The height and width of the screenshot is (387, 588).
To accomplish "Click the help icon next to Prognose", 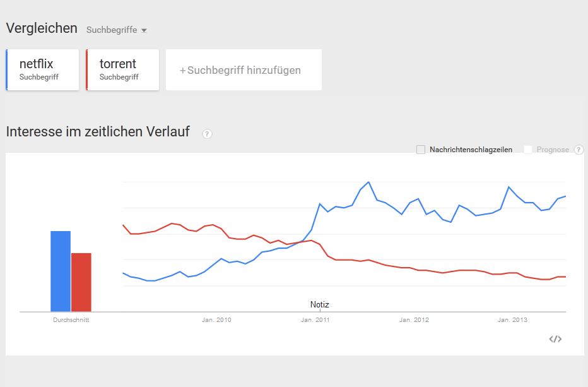I will [579, 150].
